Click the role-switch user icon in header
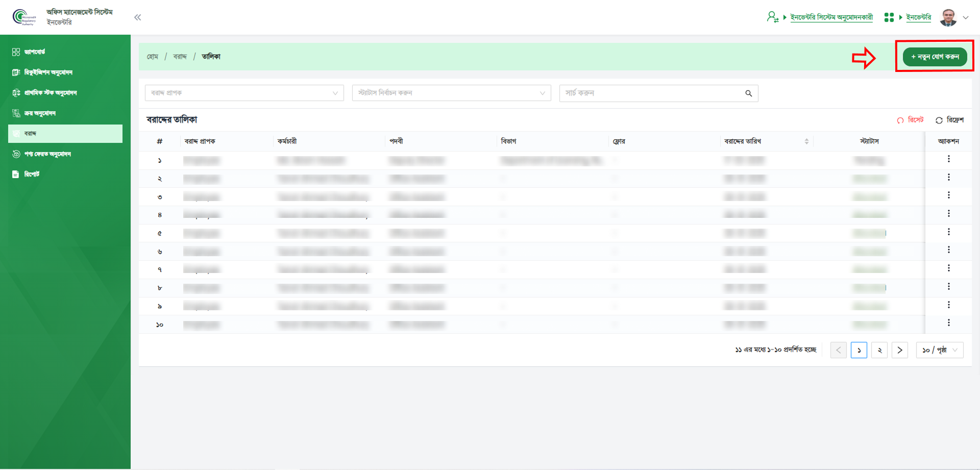Image resolution: width=980 pixels, height=470 pixels. click(772, 17)
